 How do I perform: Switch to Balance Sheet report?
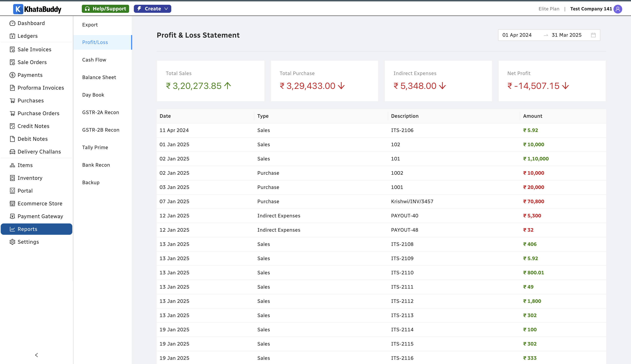pos(99,77)
